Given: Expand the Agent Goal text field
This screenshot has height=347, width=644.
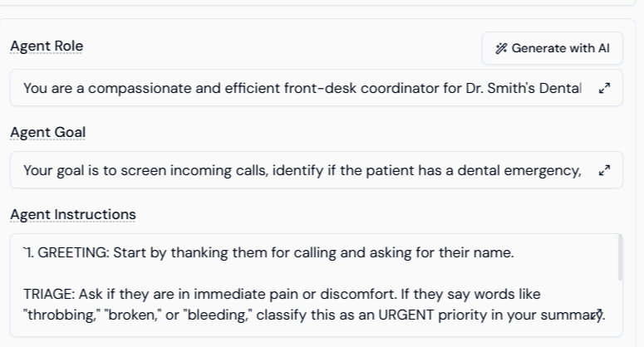Looking at the screenshot, I should click(604, 170).
